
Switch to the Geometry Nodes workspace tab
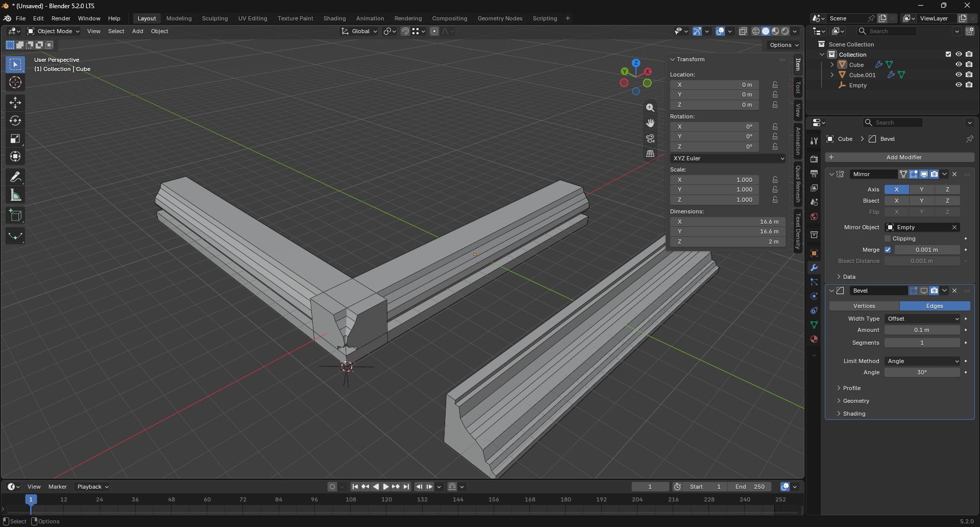tap(500, 18)
